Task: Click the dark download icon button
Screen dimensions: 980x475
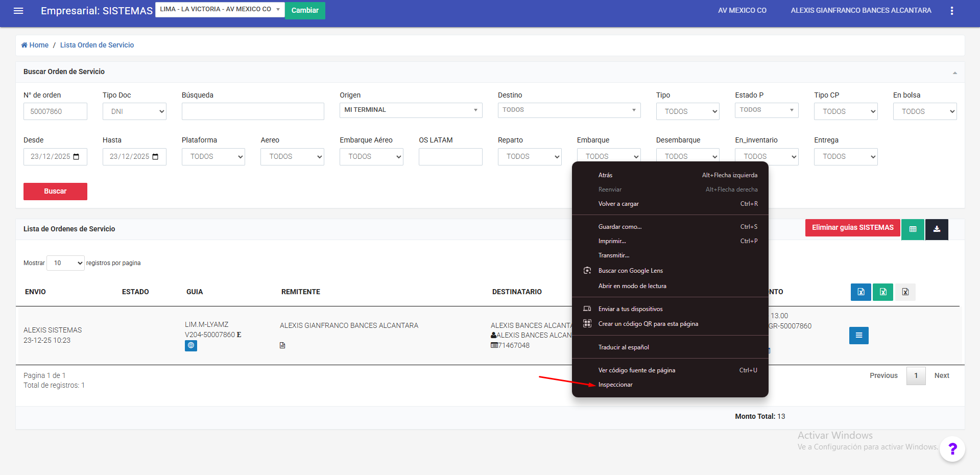Action: pos(937,229)
